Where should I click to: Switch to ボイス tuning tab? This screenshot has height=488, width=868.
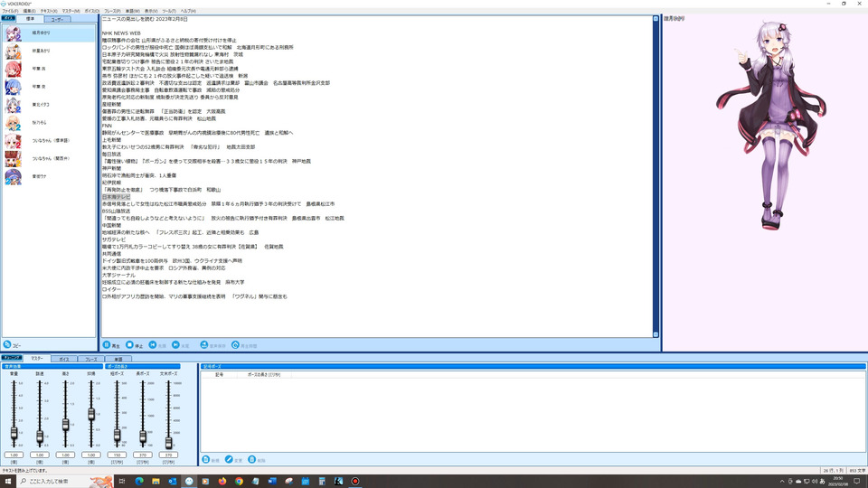tap(64, 359)
